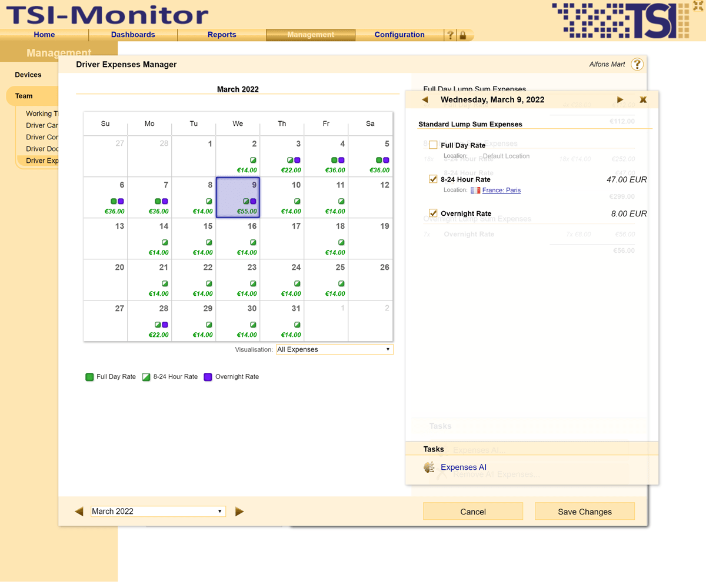This screenshot has width=706, height=588.
Task: Go to previous day in day detail panel
Action: point(425,100)
